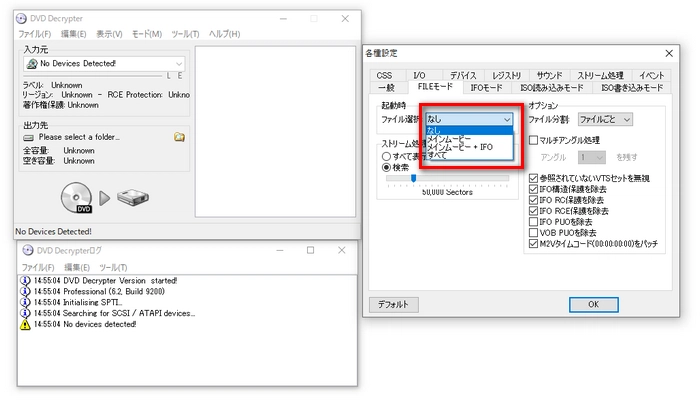Click the info icon beside 'Initialising SPTI'

25,303
